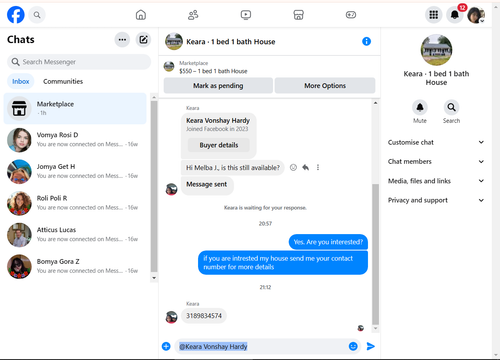Expand Chat members section
Screen dimensions: 500x360
pyautogui.click(x=436, y=162)
